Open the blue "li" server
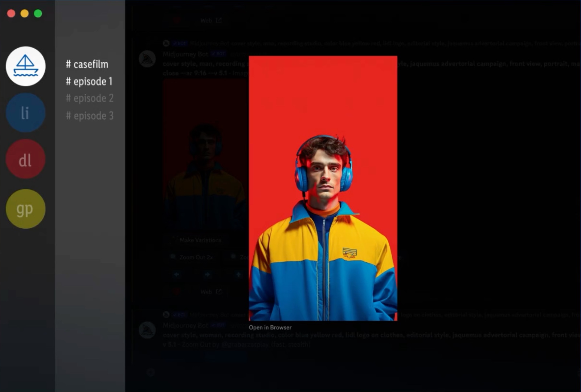This screenshot has height=392, width=581. coord(25,113)
